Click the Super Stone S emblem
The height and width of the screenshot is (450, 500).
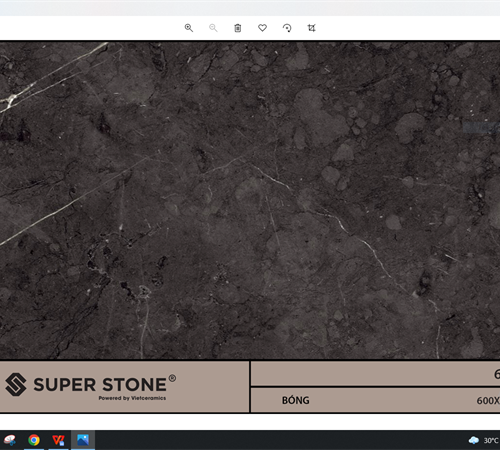[16, 385]
